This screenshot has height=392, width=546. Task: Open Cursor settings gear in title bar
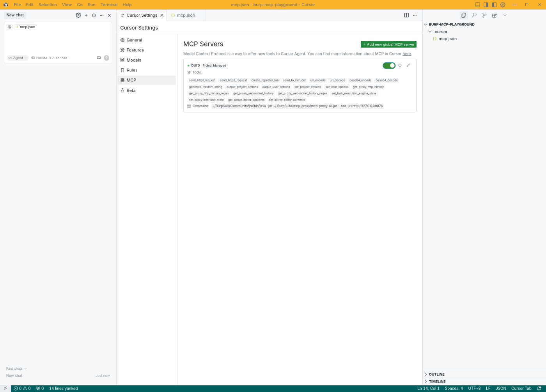503,5
